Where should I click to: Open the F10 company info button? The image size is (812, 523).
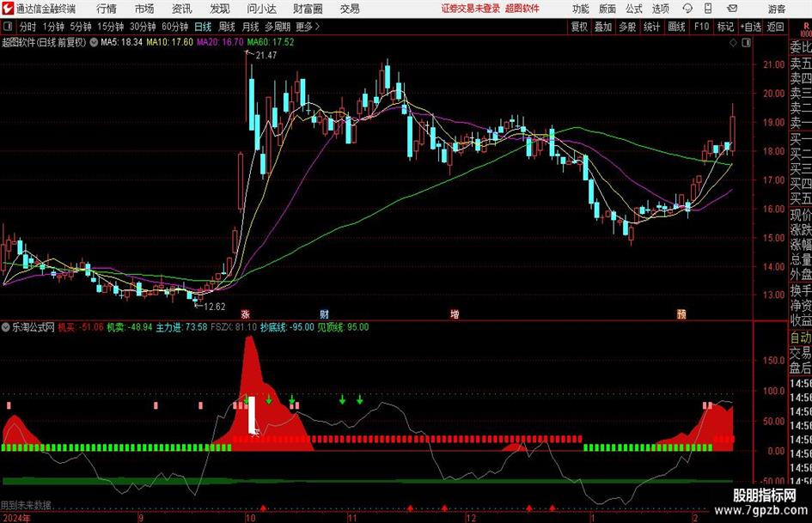tap(701, 27)
